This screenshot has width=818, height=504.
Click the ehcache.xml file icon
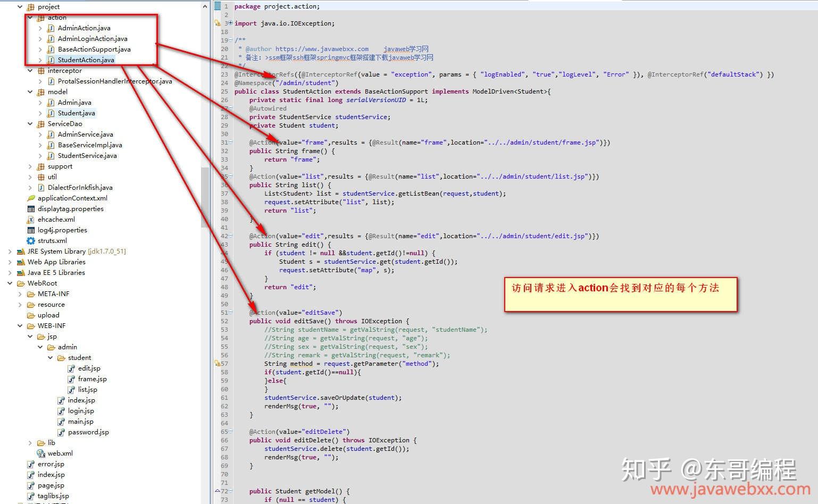[31, 220]
